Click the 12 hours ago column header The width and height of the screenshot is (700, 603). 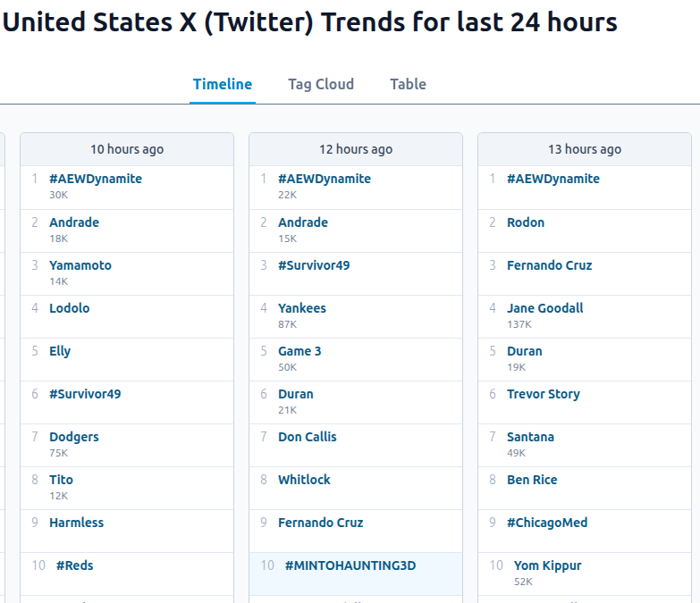356,149
